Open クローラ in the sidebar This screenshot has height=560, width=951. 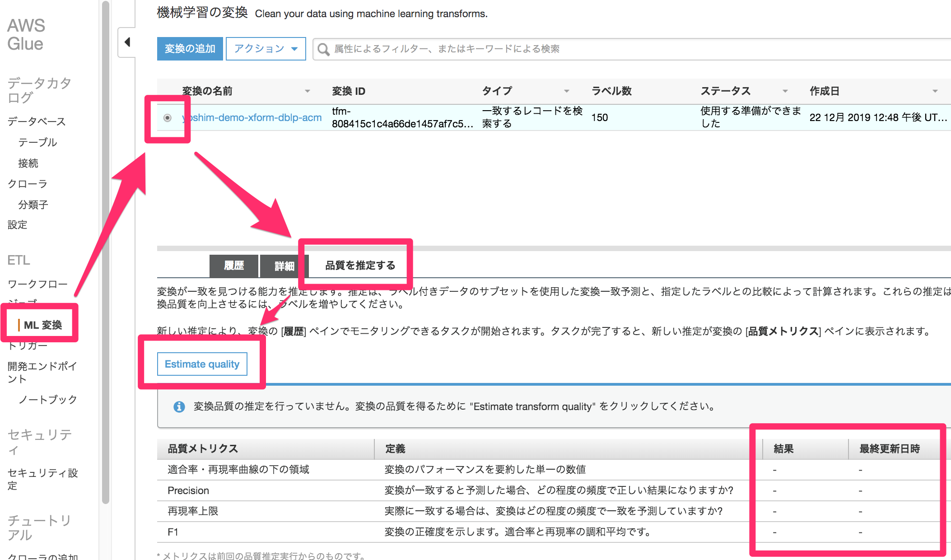(x=27, y=184)
